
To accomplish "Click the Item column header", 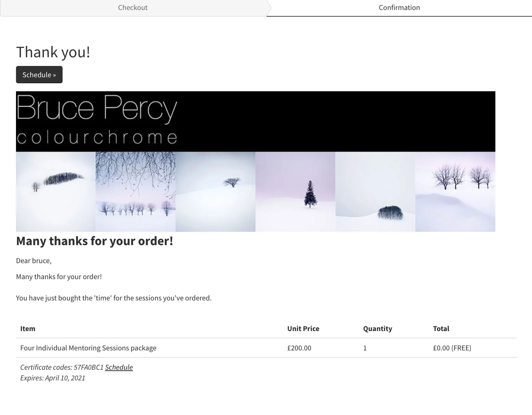I will (28, 329).
